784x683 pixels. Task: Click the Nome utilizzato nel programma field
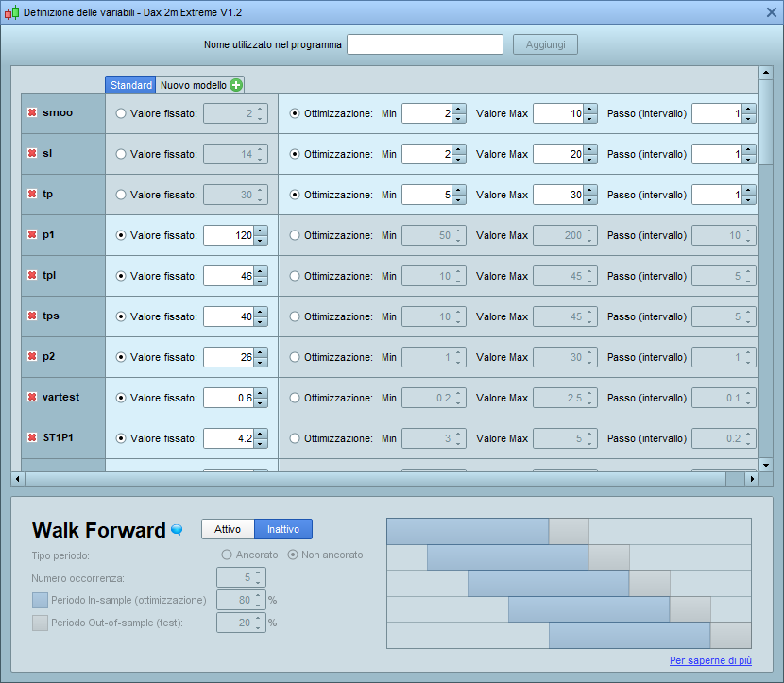coord(425,44)
